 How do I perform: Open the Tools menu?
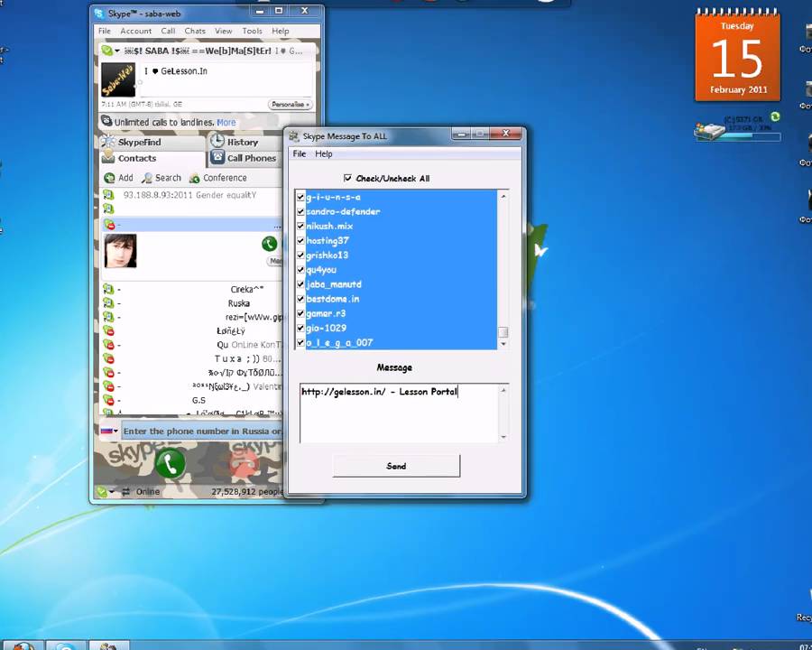253,31
